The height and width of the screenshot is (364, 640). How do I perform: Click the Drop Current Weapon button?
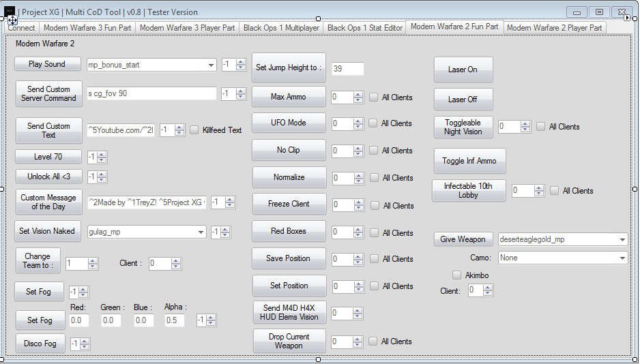(289, 342)
